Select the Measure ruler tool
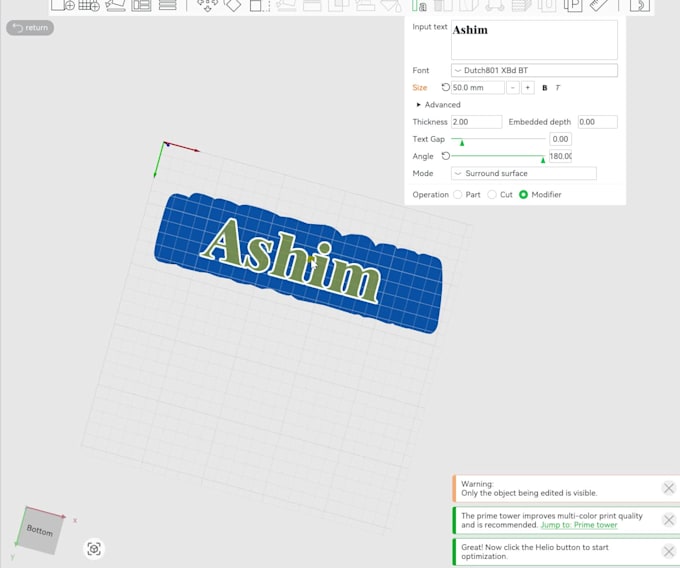 [x=599, y=4]
